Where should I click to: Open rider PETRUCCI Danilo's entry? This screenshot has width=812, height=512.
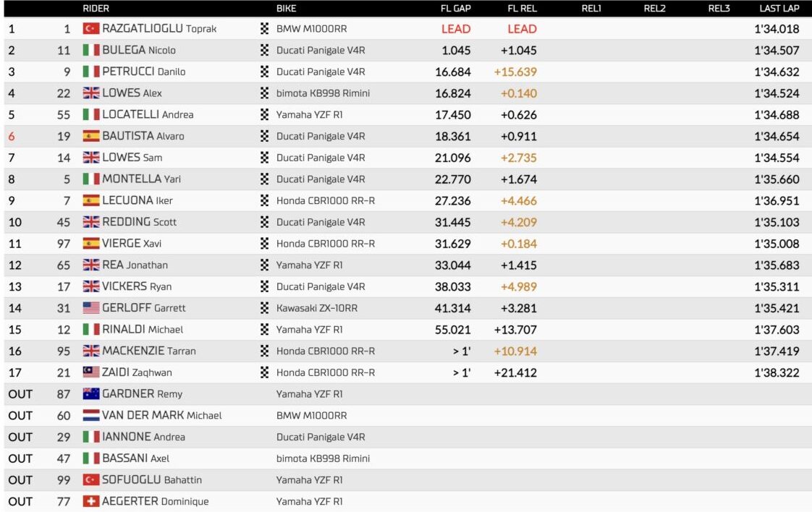pyautogui.click(x=143, y=72)
